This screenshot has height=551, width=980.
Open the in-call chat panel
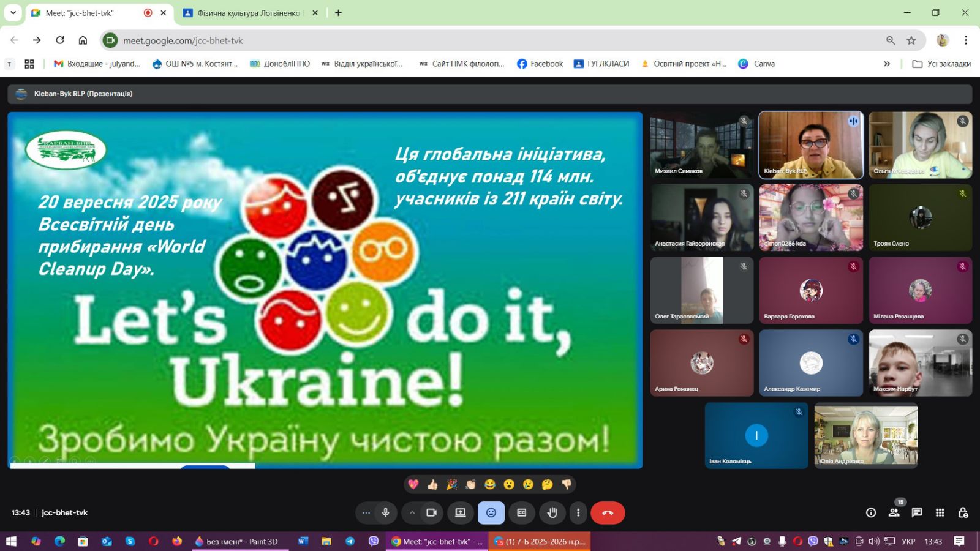coord(917,513)
